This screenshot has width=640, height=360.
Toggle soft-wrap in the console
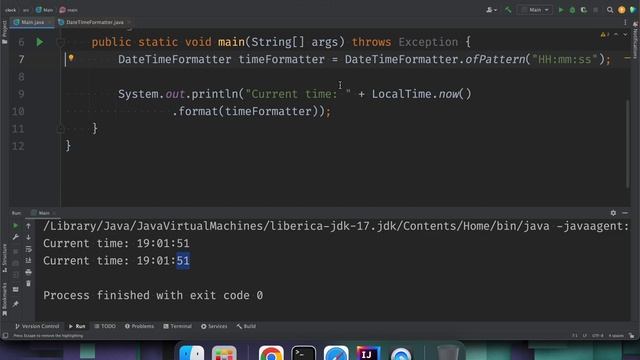point(29,249)
